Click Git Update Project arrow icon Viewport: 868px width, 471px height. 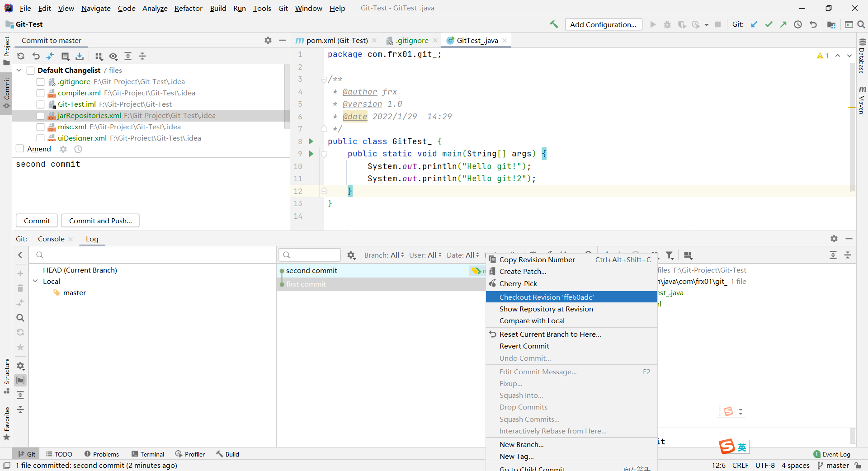[x=754, y=24]
